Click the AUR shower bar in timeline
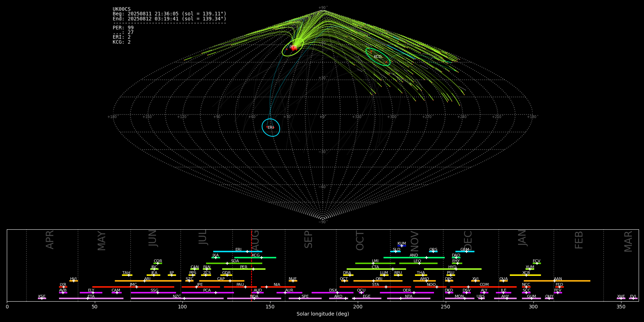This screenshot has height=322, width=644. tap(289, 293)
